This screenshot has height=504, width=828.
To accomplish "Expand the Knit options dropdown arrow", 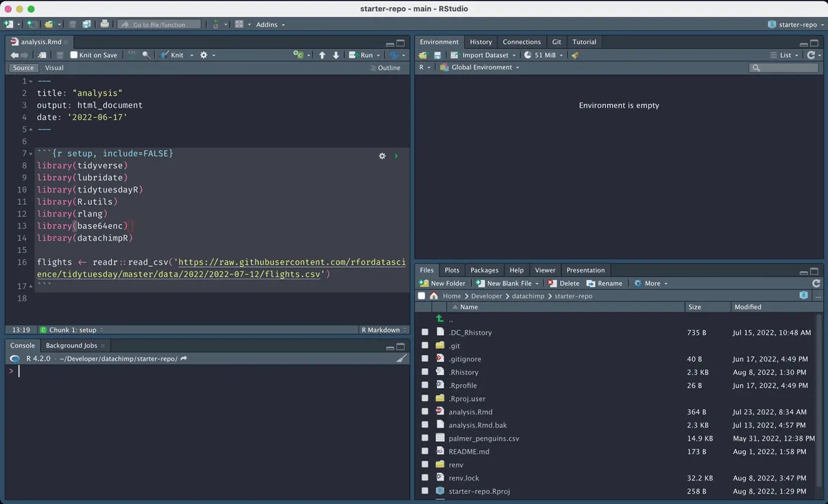I will (x=190, y=55).
